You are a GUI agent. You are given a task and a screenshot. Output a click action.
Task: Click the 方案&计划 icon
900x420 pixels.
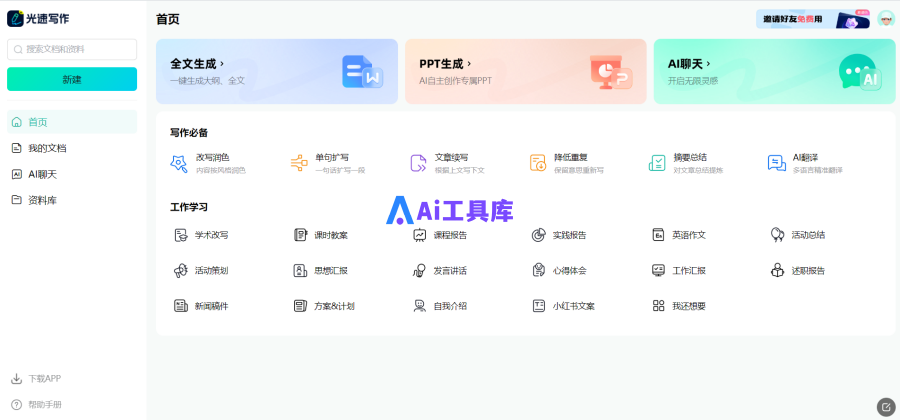300,306
